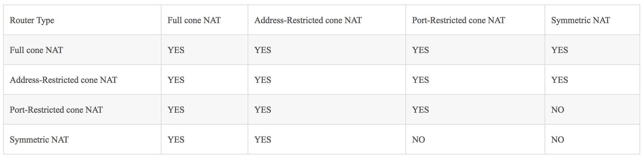This screenshot has width=644, height=159.
Task: Click YES in Full cone row, Symmetric column
Action: 559,50
